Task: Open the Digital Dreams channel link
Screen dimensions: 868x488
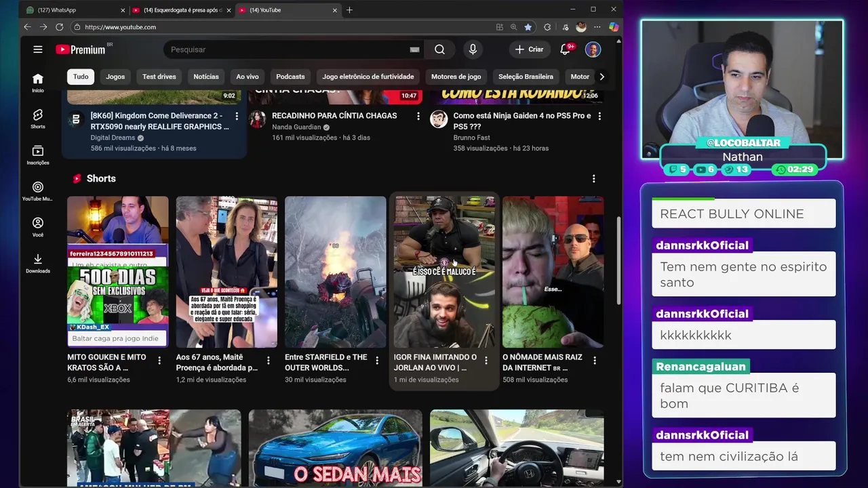Action: [x=113, y=138]
